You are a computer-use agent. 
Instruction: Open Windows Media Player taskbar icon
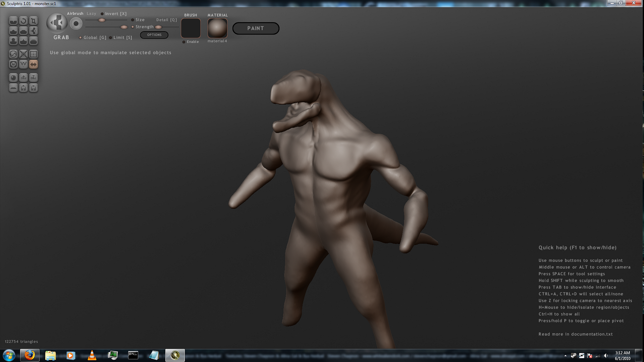click(x=71, y=355)
